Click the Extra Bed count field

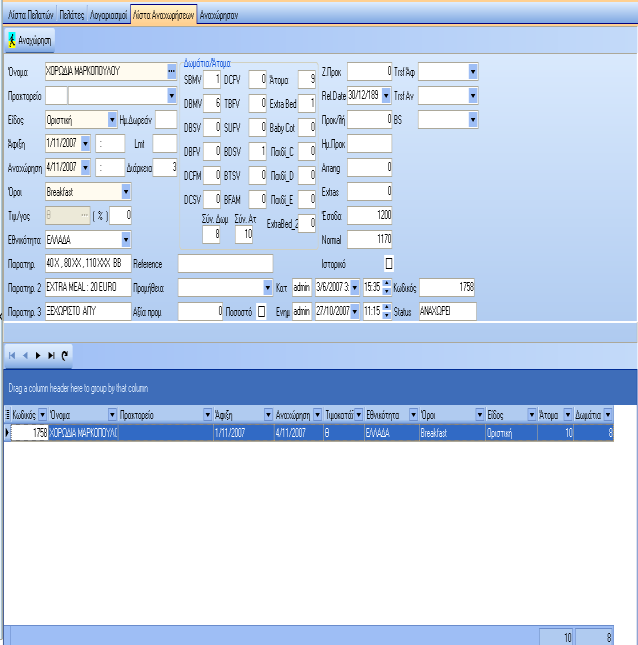[x=307, y=103]
